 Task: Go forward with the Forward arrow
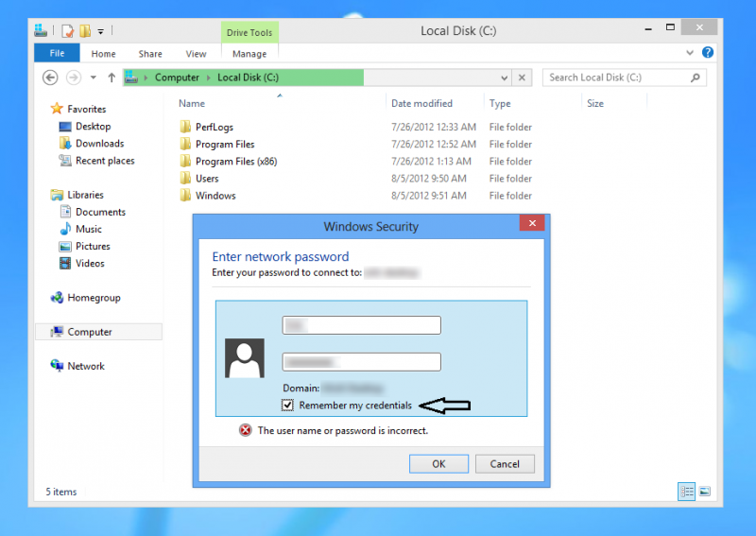[74, 78]
